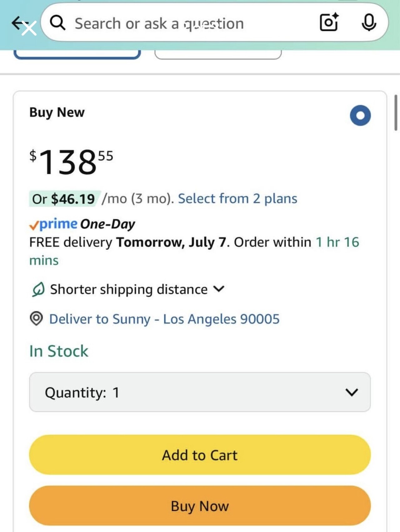Click the page scrollbar thumb
The image size is (400, 532).
point(396,113)
